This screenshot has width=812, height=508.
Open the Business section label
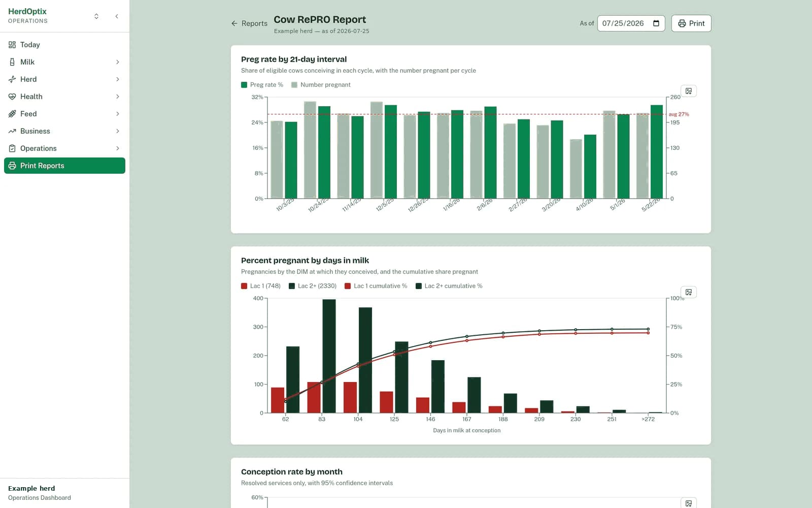tap(35, 131)
